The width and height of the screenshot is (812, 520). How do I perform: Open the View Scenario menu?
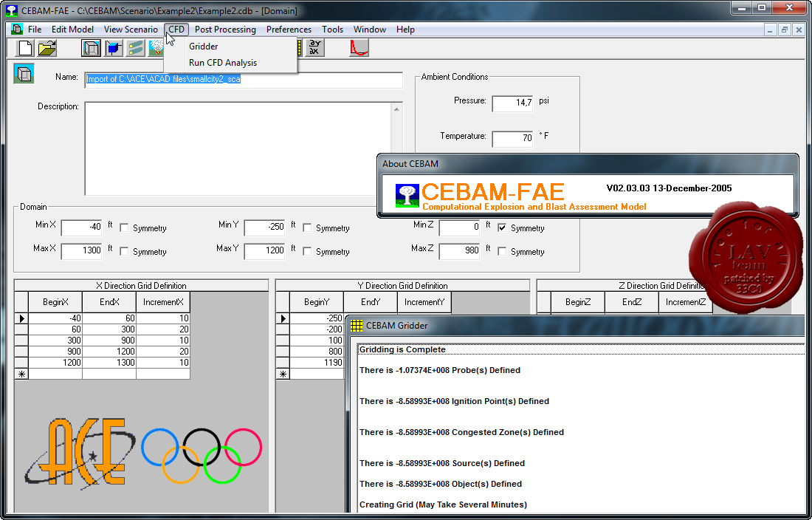131,30
